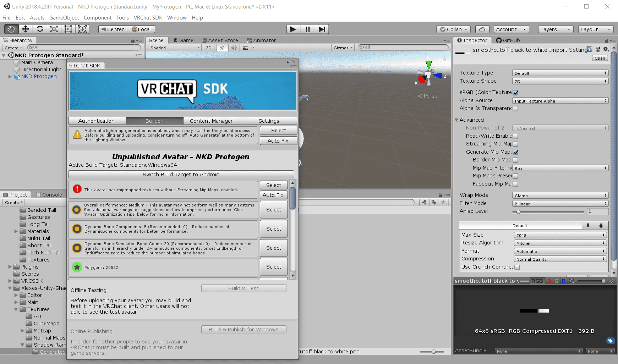Open inspector preset selector icon
This screenshot has width=618, height=364.
tap(598, 49)
